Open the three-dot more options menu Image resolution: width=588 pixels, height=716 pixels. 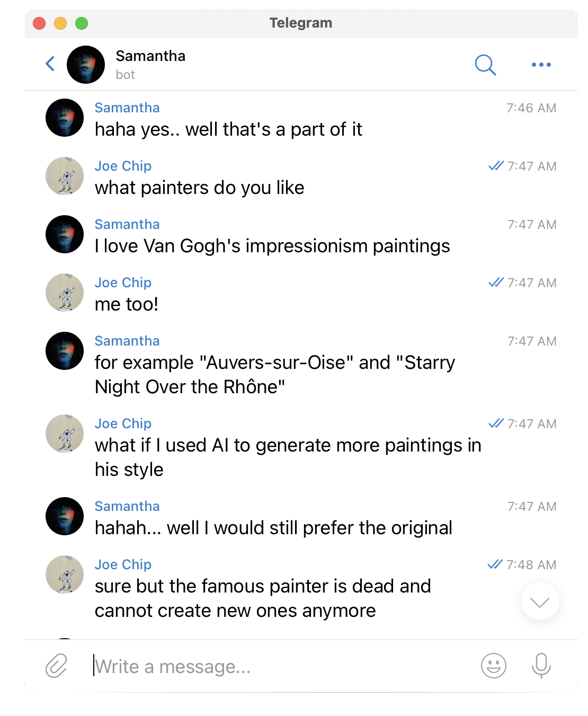541,65
